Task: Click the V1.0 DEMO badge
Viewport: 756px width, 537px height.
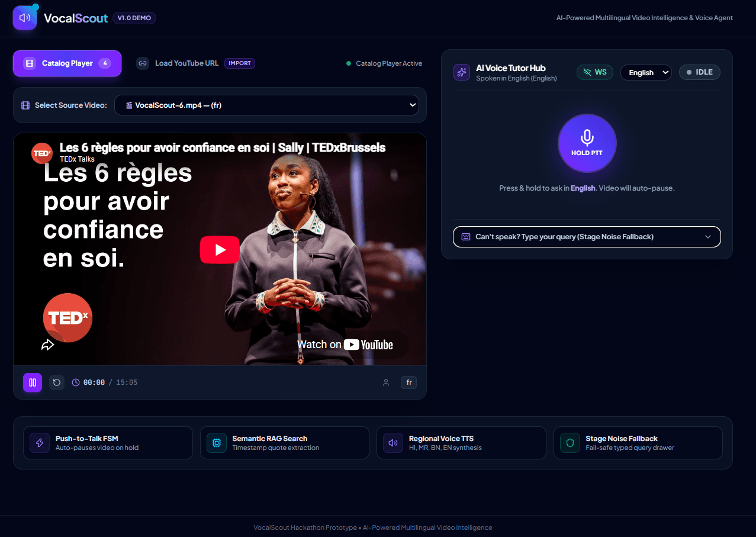Action: 134,18
